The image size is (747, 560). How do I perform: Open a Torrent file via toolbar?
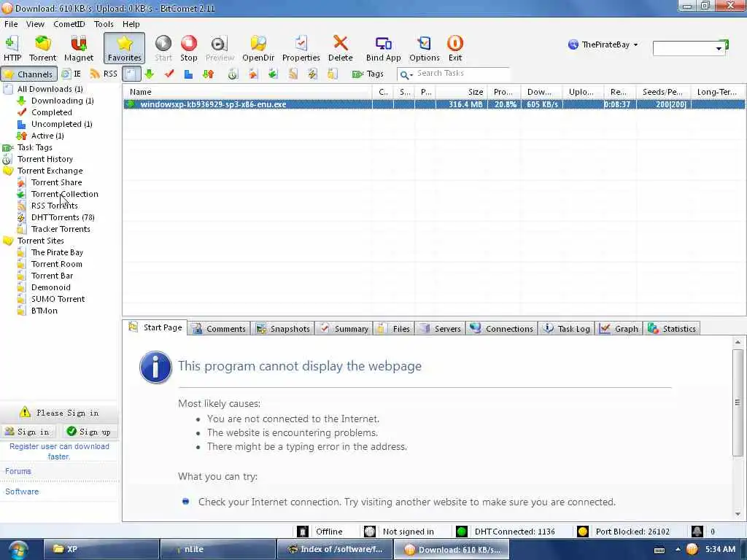pyautogui.click(x=42, y=48)
